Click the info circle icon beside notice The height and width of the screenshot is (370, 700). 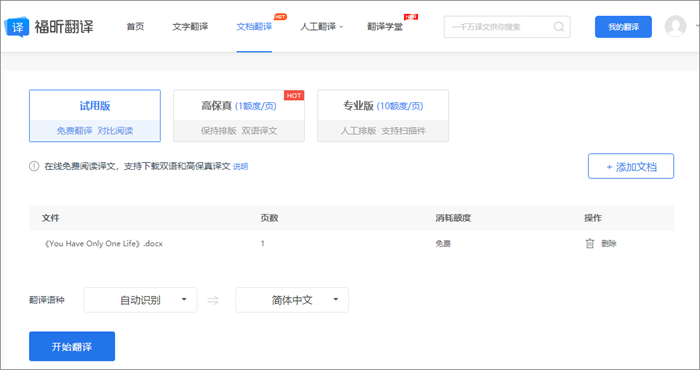click(34, 166)
